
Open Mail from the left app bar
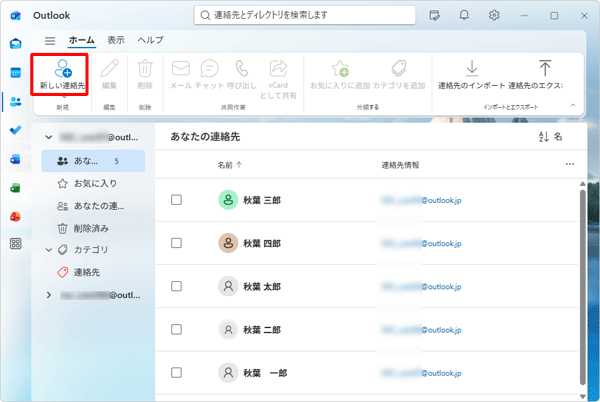[16, 44]
